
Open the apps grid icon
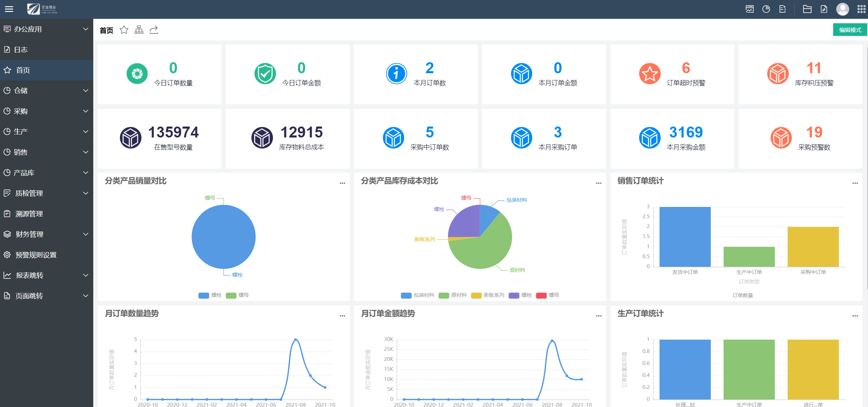coord(861,9)
